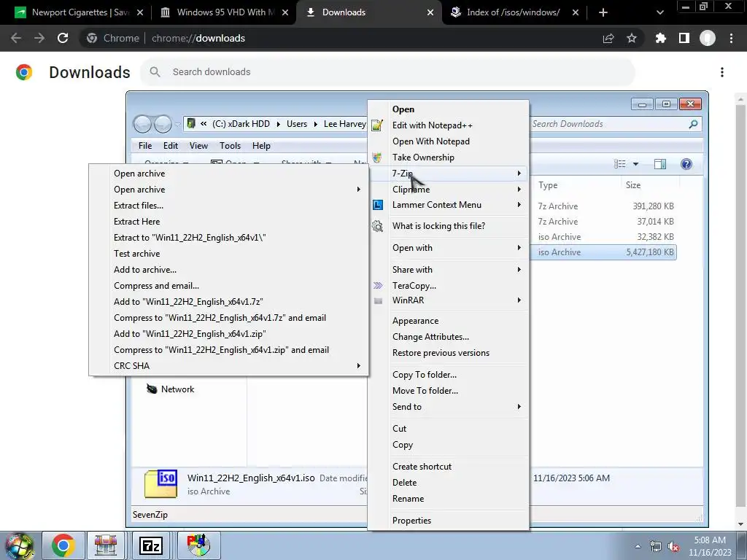Open Chrome's three-dot main menu
Screen dimensions: 747x560
coord(731,38)
